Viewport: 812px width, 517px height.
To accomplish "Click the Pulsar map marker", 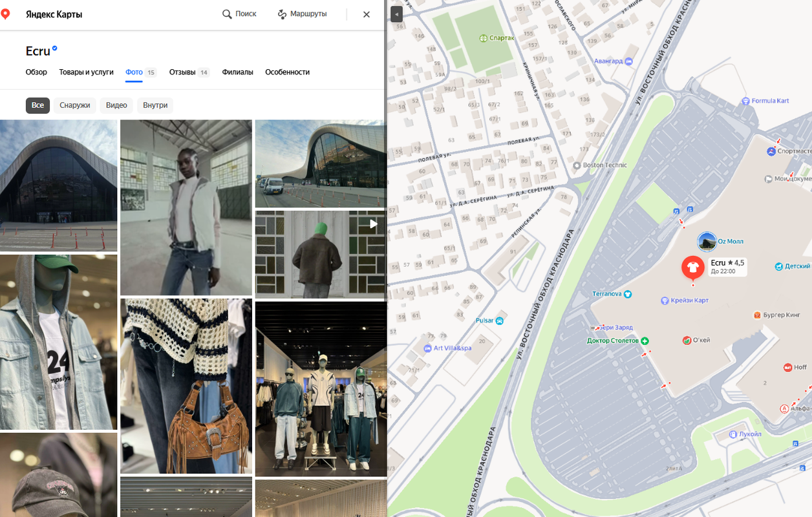I will pos(500,321).
